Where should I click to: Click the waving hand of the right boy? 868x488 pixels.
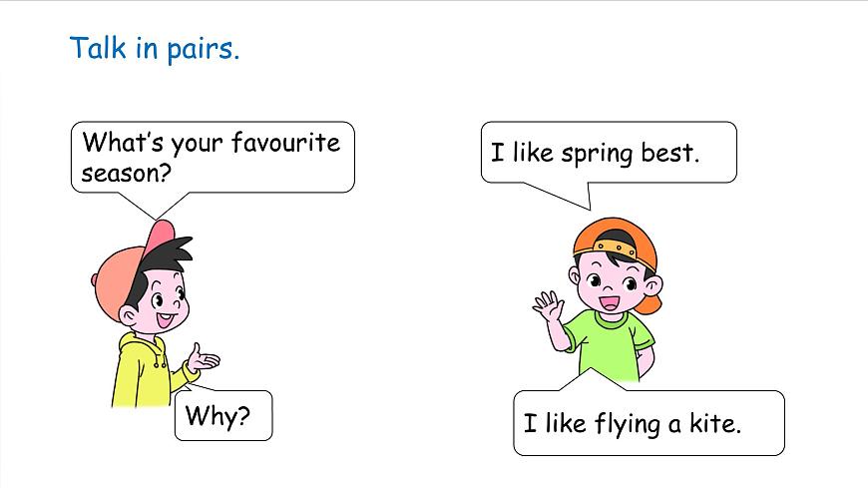pos(549,306)
